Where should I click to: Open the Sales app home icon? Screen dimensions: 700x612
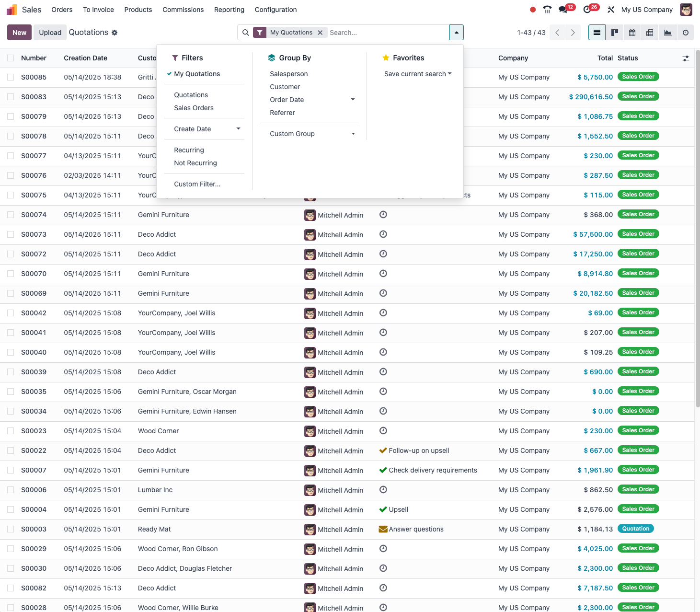tap(12, 10)
